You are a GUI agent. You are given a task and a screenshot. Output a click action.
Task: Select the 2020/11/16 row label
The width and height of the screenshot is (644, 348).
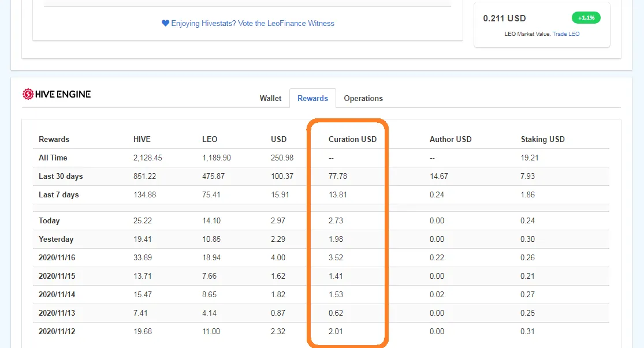(x=57, y=258)
